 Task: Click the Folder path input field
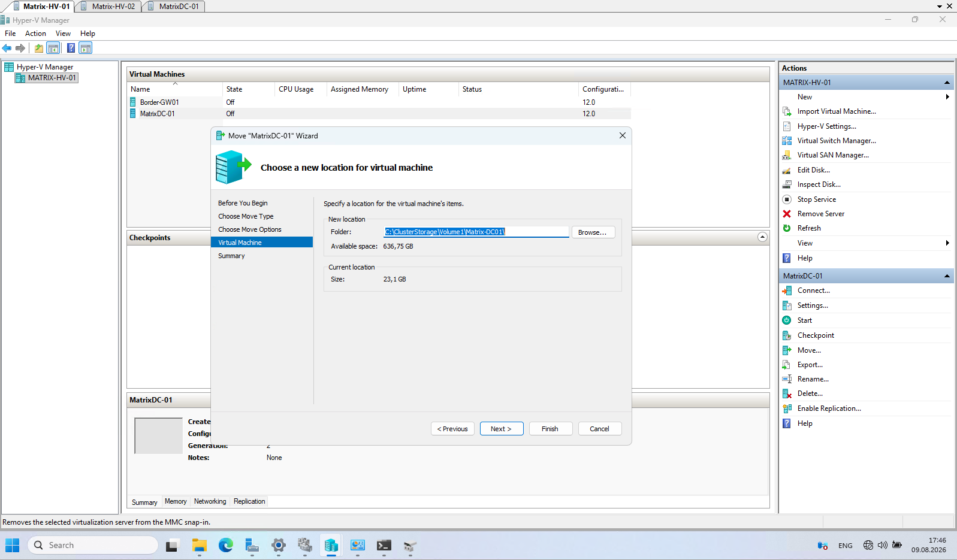tap(476, 232)
